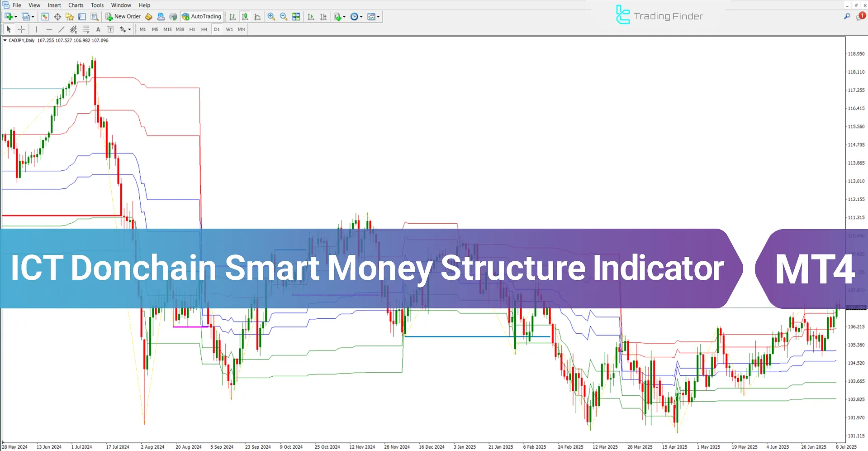Zoom in on the chart
Viewport: 868px width, 451px height.
(271, 17)
